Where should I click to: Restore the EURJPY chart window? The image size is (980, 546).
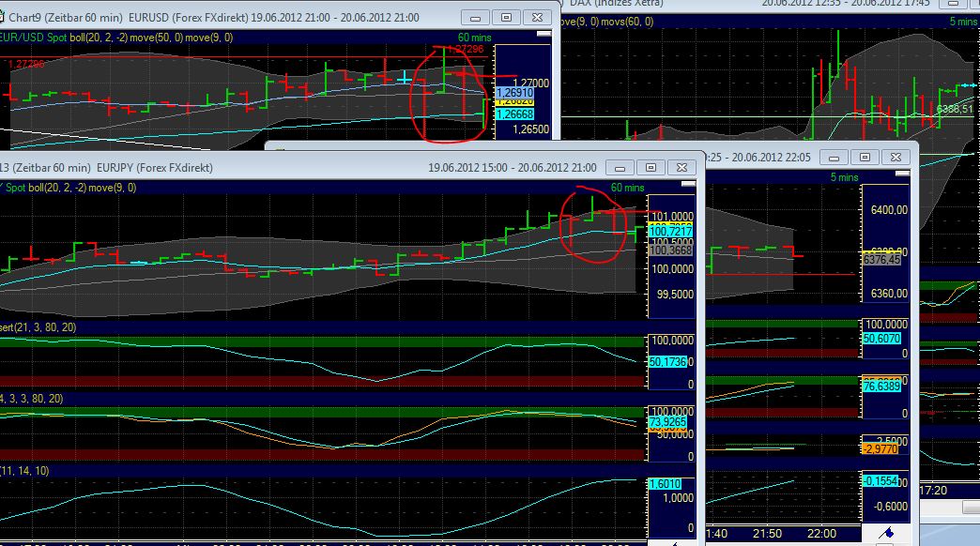pyautogui.click(x=651, y=167)
